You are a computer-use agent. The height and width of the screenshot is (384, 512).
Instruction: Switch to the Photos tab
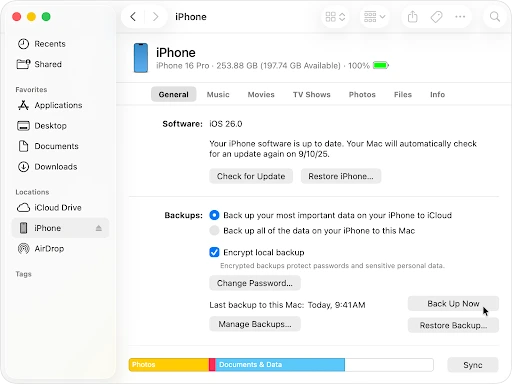[362, 94]
